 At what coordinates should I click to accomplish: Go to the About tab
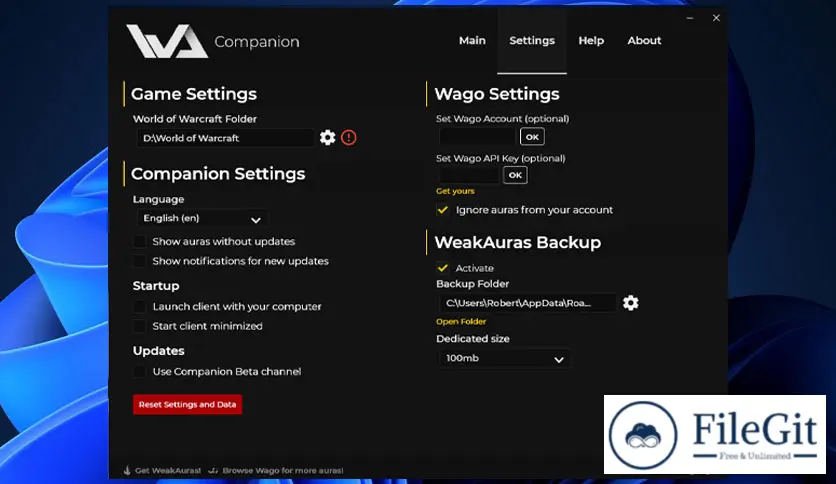tap(644, 41)
